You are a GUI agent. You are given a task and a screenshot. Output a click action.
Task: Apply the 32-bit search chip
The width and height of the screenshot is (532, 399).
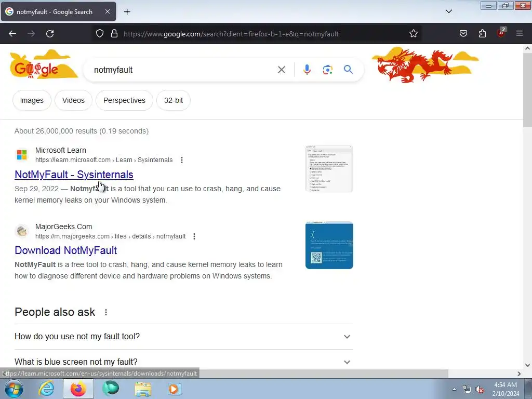click(174, 100)
